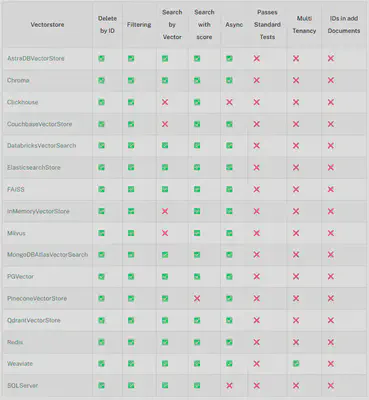The image size is (369, 400).
Task: Open the ElasticsearchStore link
Action: 34,167
